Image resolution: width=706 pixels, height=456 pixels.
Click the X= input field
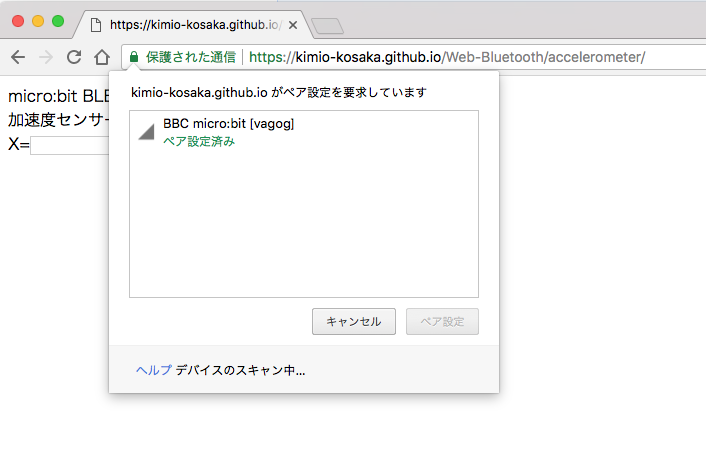pos(69,145)
